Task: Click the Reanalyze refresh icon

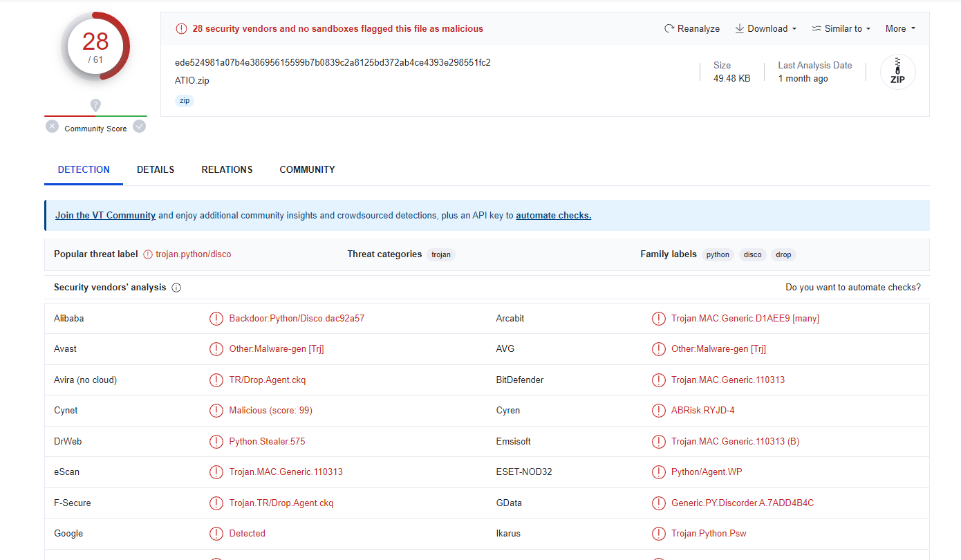Action: (669, 28)
